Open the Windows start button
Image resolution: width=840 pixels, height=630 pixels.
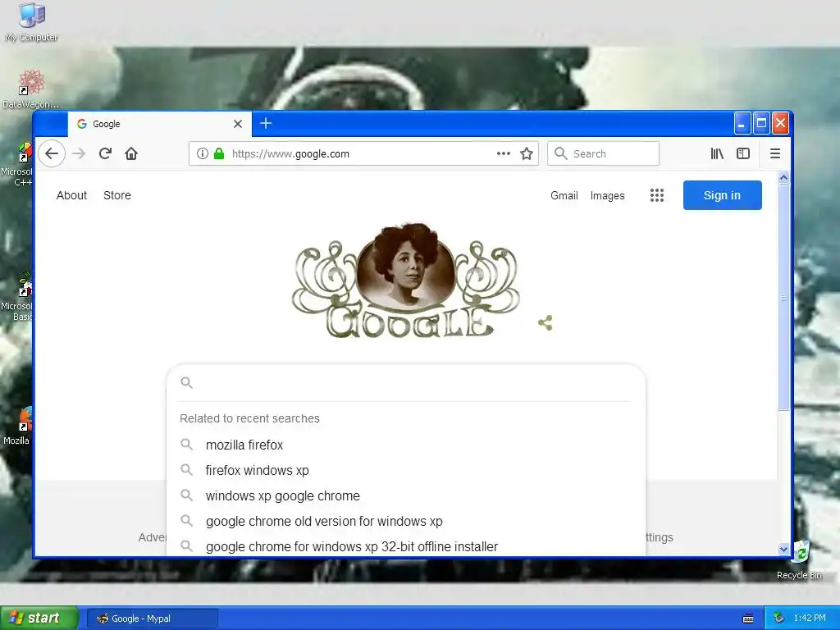(x=39, y=618)
